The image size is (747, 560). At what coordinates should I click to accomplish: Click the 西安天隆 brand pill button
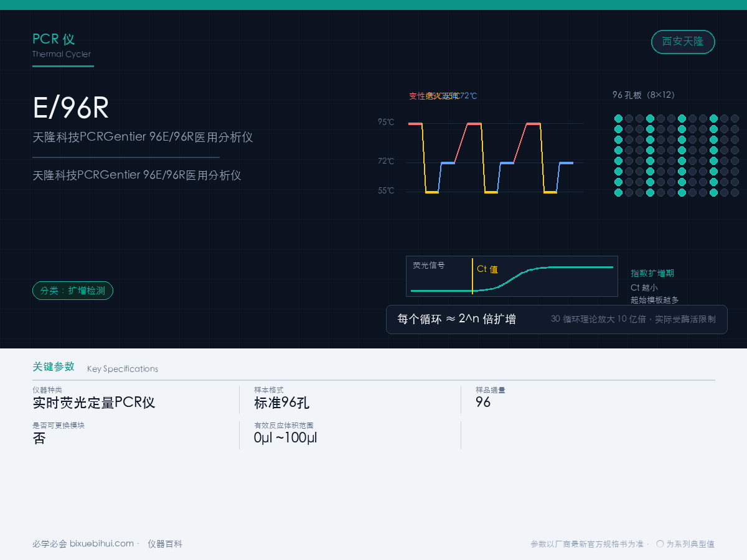[683, 42]
